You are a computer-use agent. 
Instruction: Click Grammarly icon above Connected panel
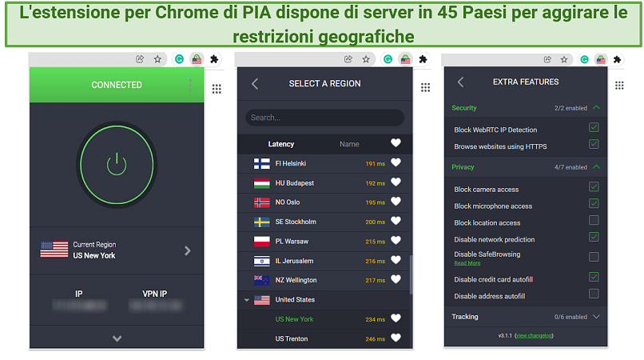179,59
